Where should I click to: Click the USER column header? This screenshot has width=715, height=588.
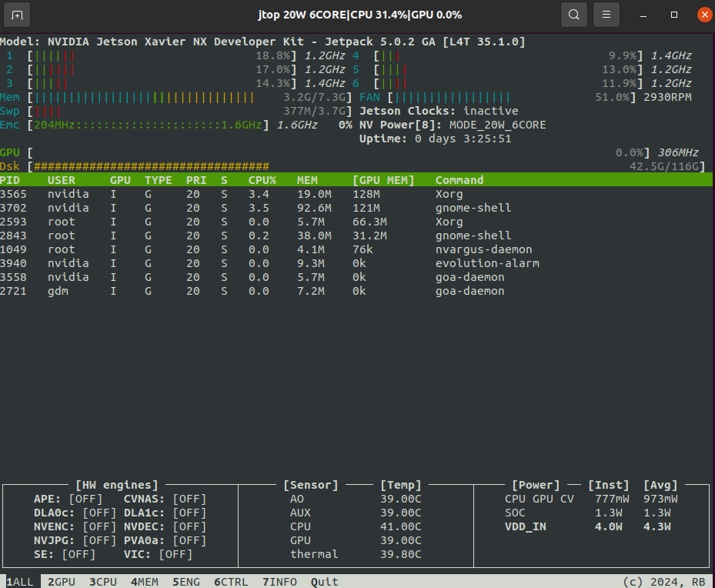coord(62,180)
